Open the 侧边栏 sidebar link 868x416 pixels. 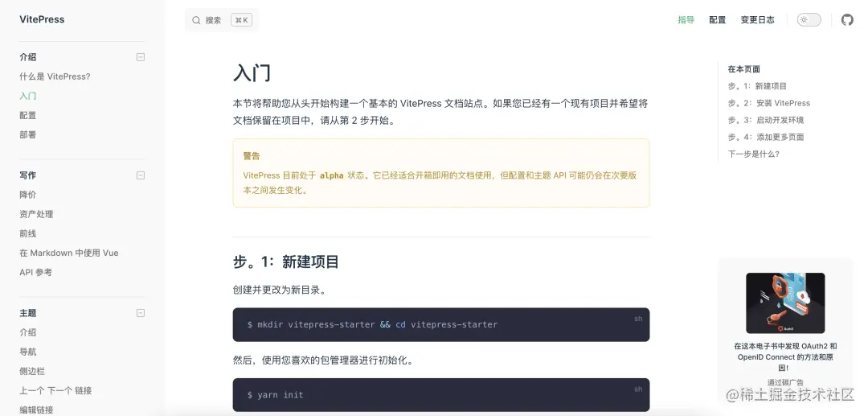[32, 371]
